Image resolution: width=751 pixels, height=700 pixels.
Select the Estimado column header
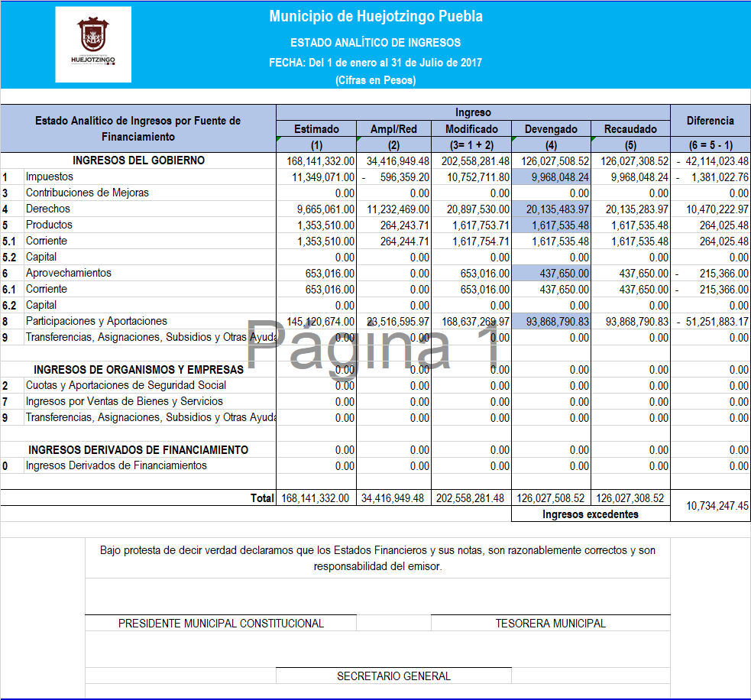[316, 129]
